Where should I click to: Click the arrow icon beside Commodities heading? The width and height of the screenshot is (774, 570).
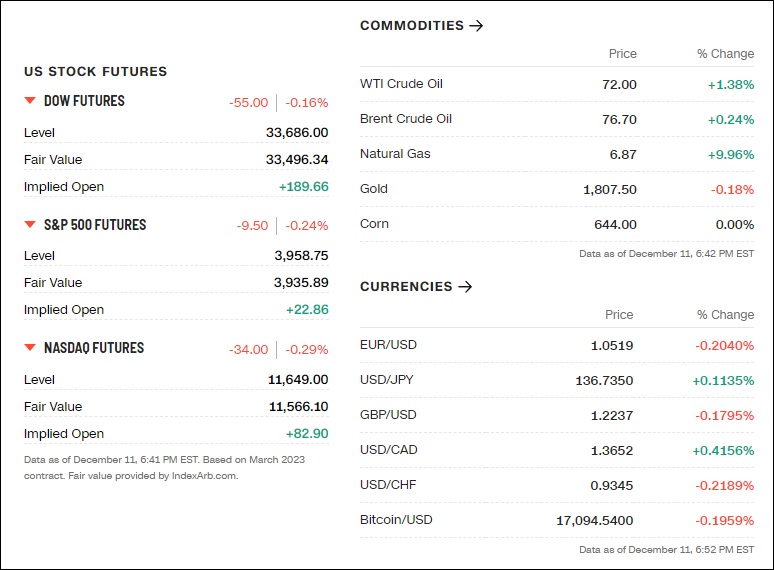pyautogui.click(x=476, y=26)
